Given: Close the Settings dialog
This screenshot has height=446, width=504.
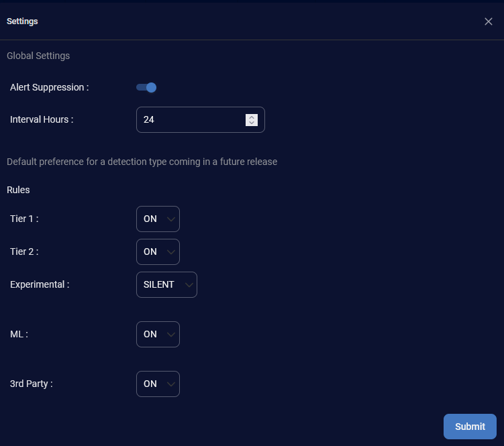Looking at the screenshot, I should (x=489, y=21).
